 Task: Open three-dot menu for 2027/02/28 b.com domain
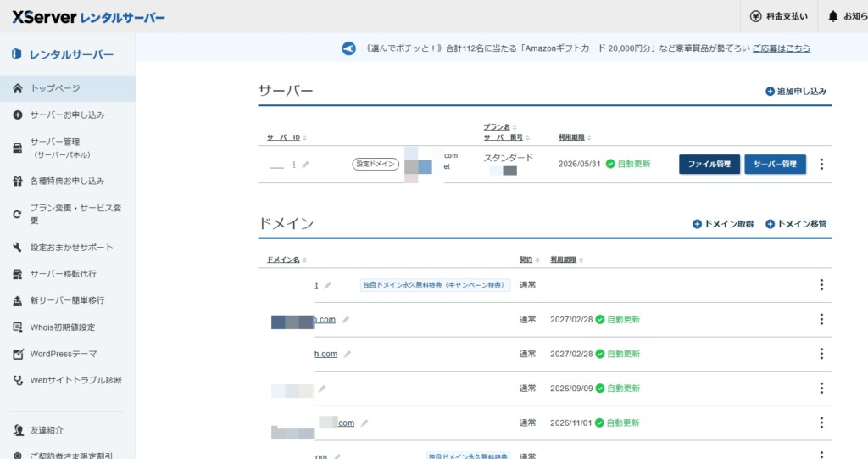click(821, 319)
